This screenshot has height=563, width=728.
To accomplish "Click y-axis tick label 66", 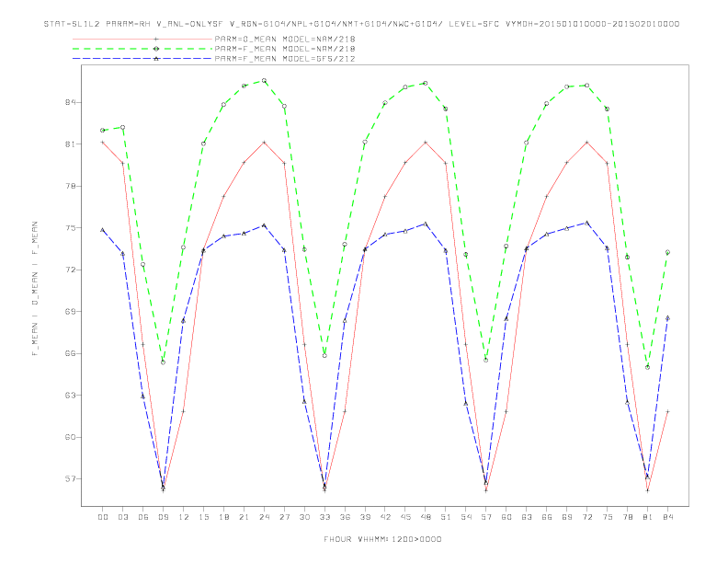I will (70, 353).
